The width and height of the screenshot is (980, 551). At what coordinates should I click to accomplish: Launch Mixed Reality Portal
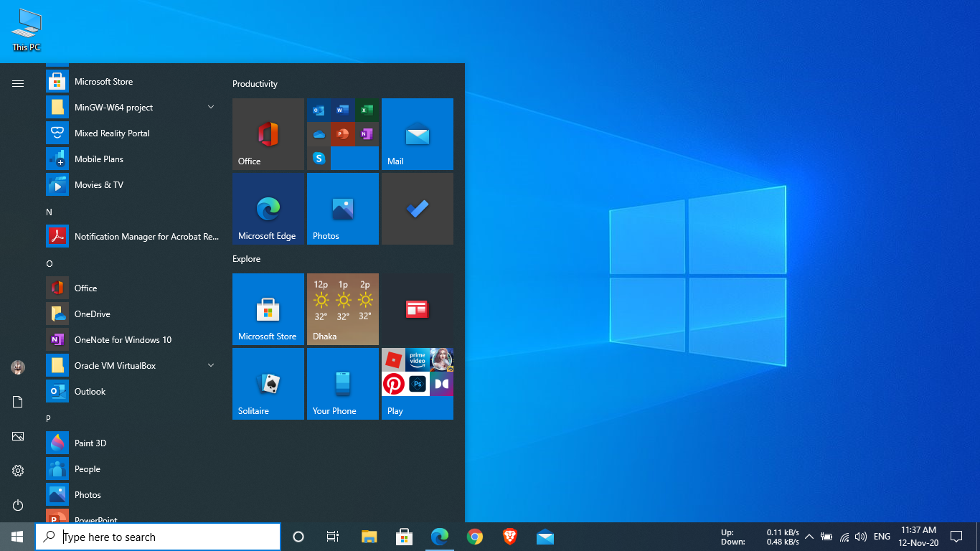132,133
